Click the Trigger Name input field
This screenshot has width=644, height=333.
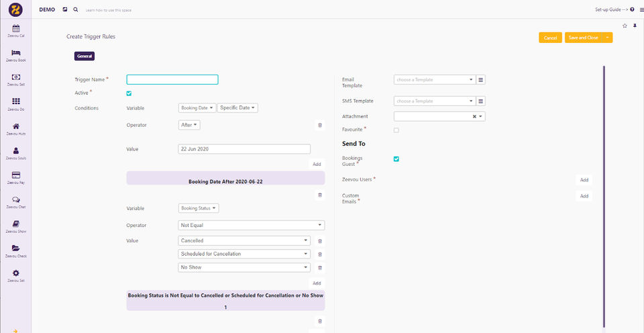point(172,80)
